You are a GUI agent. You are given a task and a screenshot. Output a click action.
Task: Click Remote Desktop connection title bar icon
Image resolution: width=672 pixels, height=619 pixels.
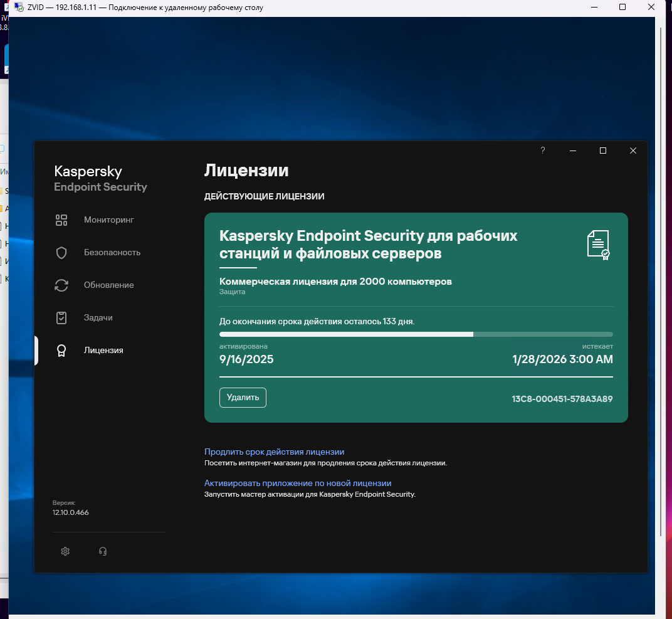tap(19, 8)
